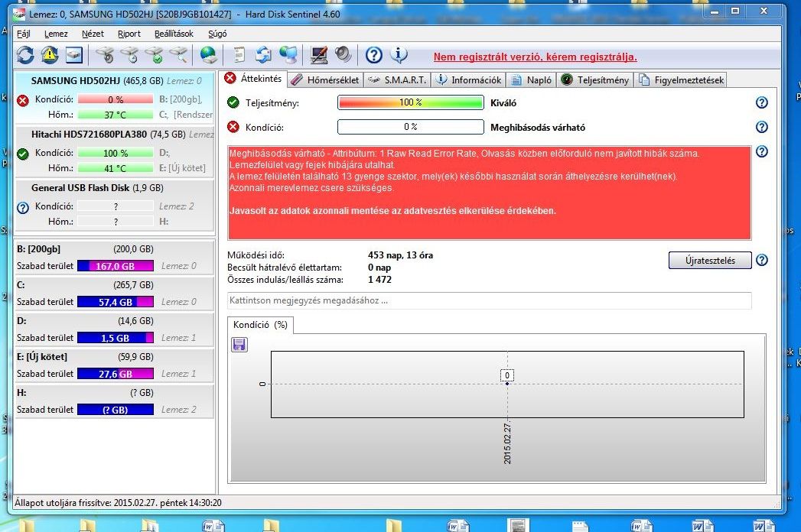Click the status bar 'Állapot utoljára frissítve' text

(118, 502)
